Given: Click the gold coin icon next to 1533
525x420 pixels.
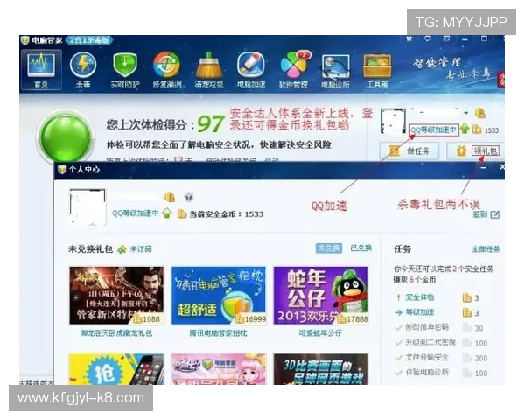Looking at the screenshot, I should point(477,129).
